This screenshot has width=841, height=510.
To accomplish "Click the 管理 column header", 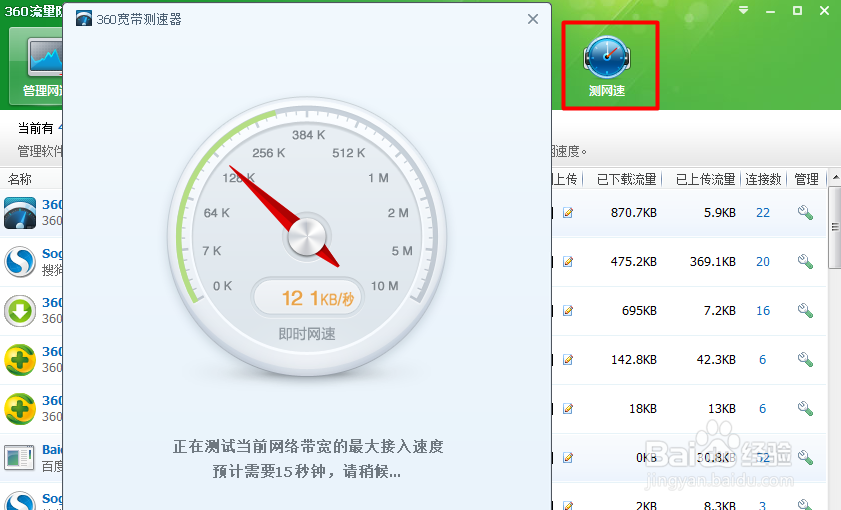I will [806, 179].
